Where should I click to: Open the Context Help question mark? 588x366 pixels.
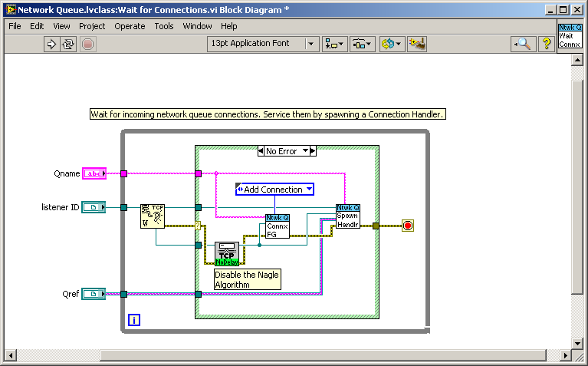tap(547, 44)
